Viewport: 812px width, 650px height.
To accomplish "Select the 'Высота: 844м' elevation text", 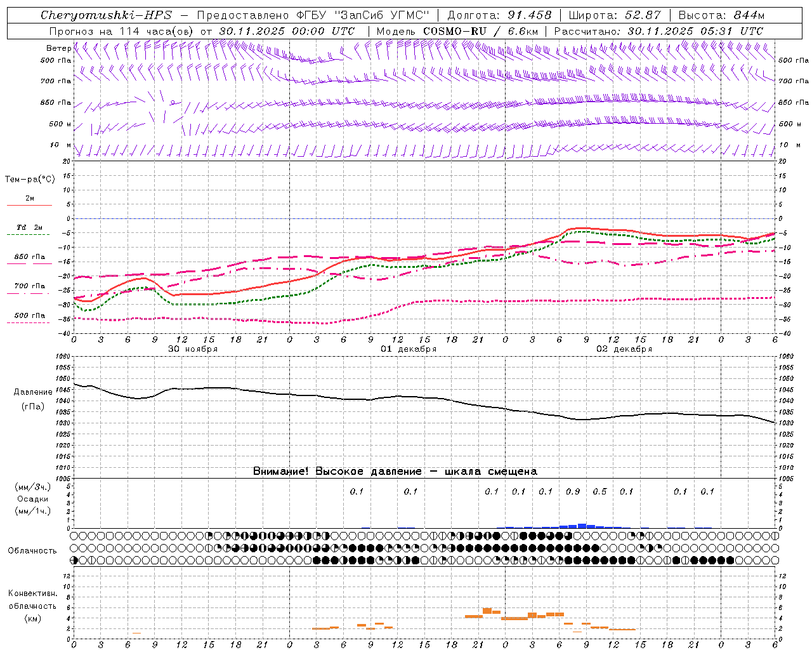I will (721, 15).
